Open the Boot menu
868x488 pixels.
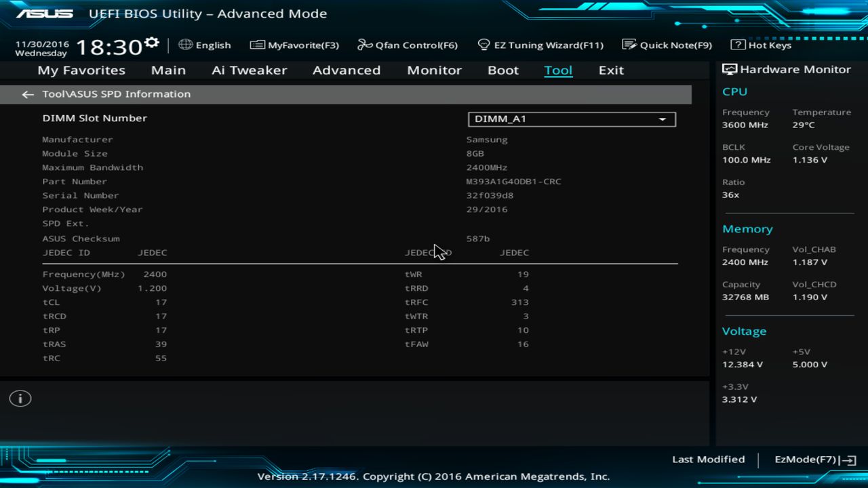pyautogui.click(x=502, y=70)
